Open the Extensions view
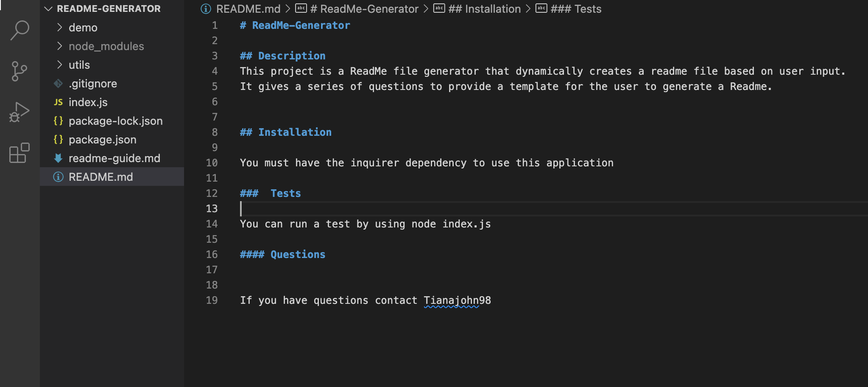The width and height of the screenshot is (868, 387). coord(19,153)
